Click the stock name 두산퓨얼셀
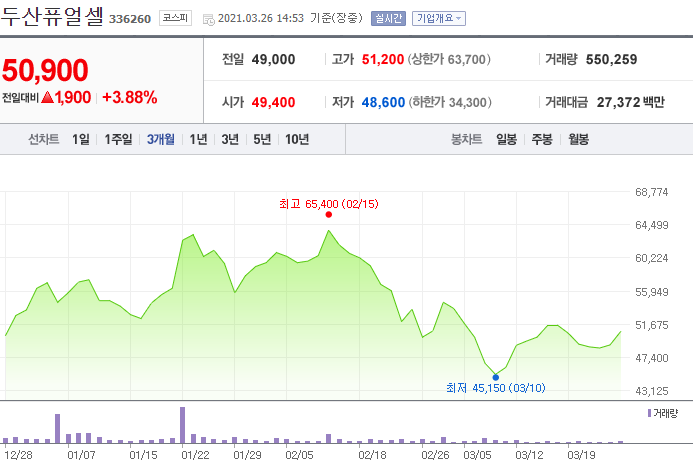The height and width of the screenshot is (468, 693). (x=52, y=17)
